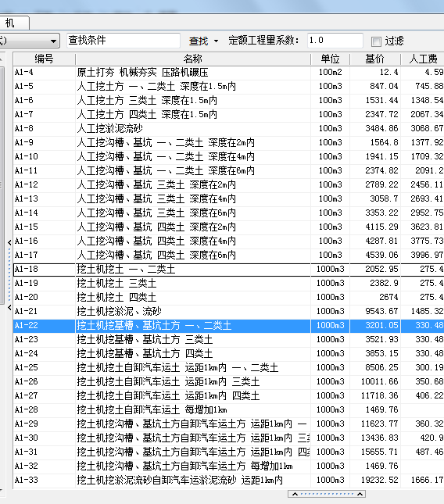Sort by the 人工费 column header
Image resolution: width=444 pixels, height=504 pixels.
point(422,59)
